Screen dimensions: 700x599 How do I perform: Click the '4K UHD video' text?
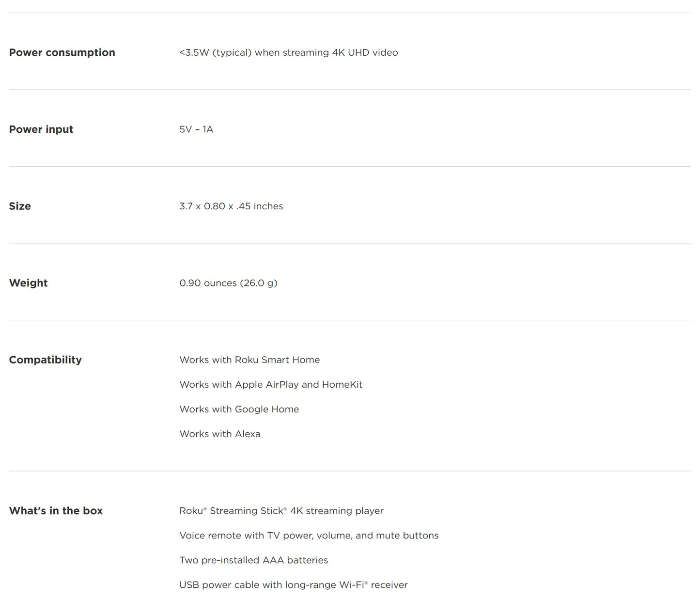click(365, 52)
